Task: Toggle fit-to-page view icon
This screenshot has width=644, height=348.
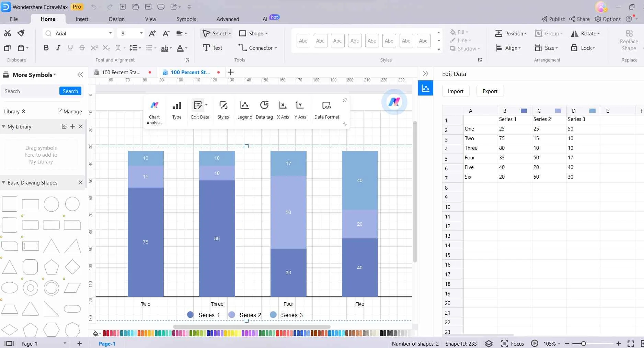Action: click(631, 344)
